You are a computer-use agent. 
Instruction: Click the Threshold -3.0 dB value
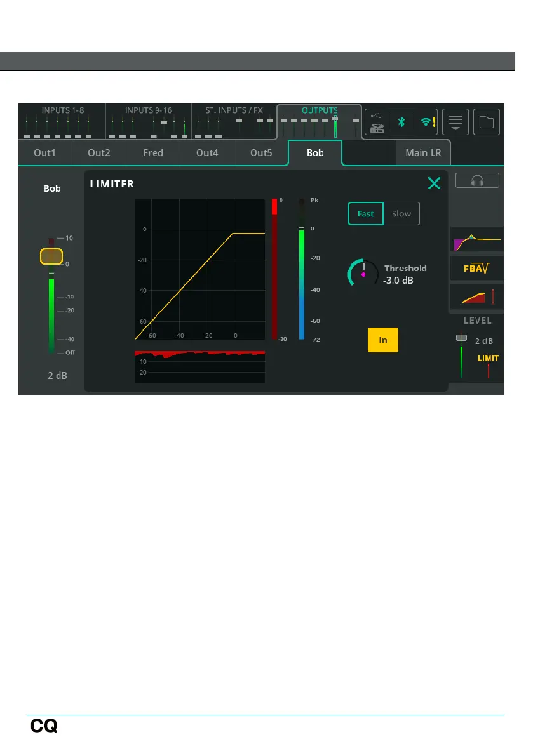pyautogui.click(x=398, y=281)
